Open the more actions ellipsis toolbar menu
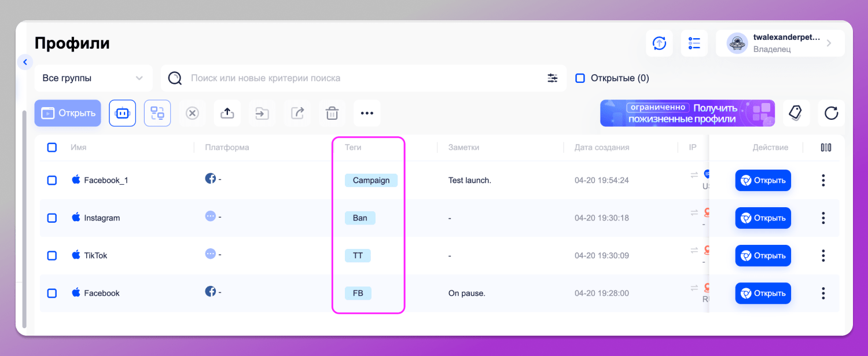 (367, 113)
